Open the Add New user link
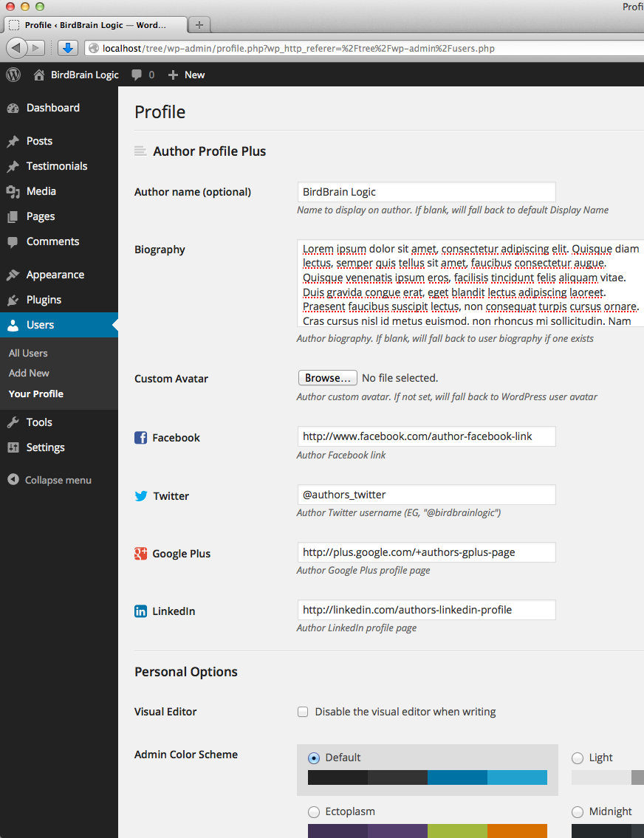 click(x=29, y=373)
